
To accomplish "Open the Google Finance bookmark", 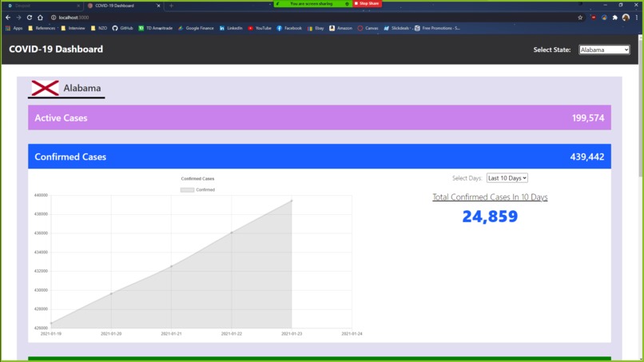I will click(196, 28).
